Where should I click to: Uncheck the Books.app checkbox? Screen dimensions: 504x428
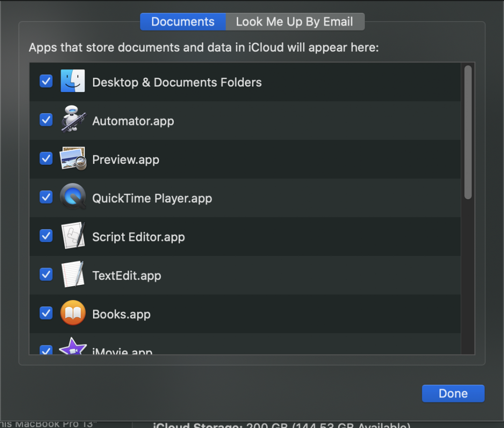pos(46,313)
